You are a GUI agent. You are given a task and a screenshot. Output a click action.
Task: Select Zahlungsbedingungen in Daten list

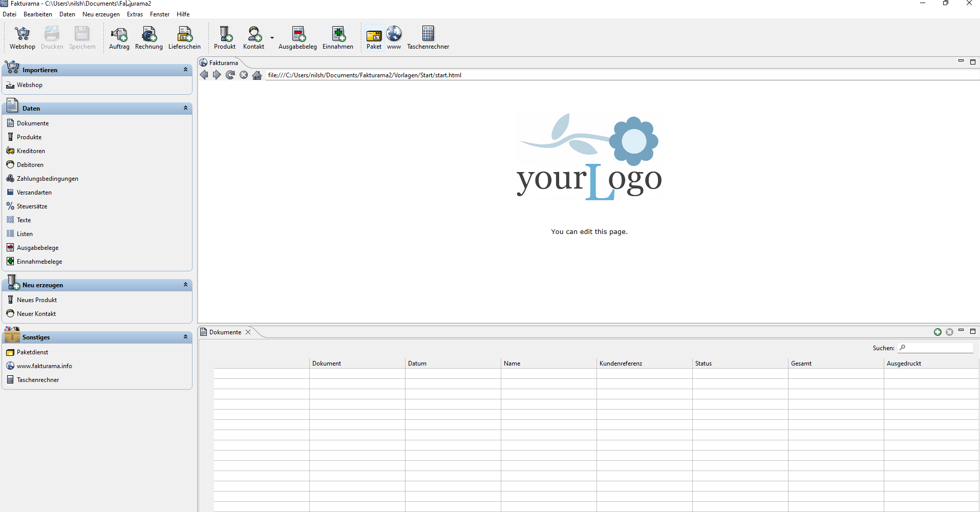[x=47, y=179]
